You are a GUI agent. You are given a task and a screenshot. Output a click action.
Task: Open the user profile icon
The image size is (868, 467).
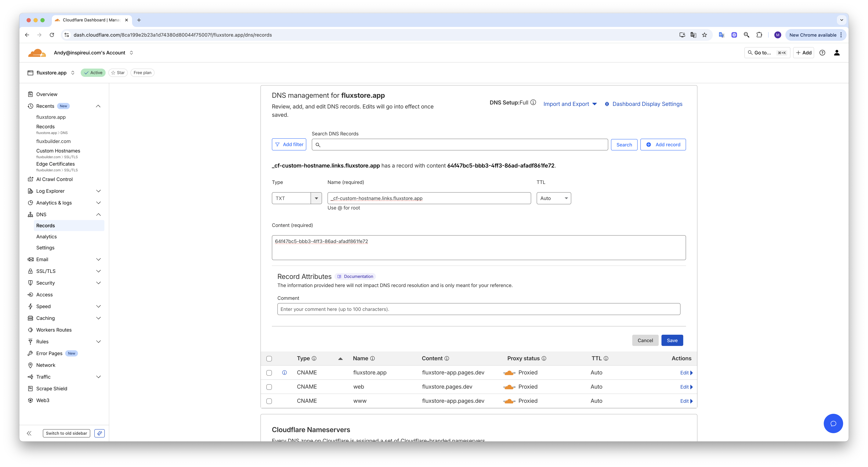tap(837, 53)
